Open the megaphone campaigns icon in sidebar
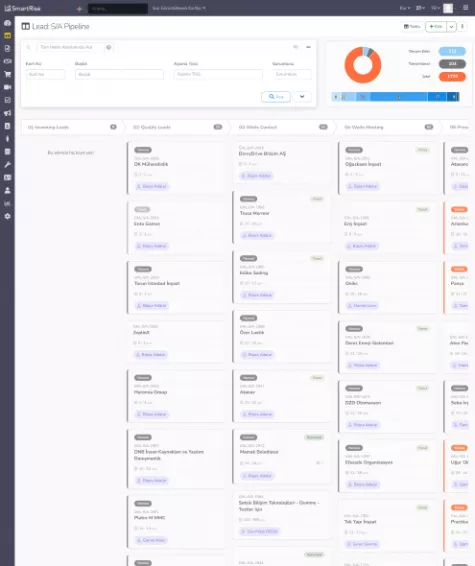475x566 pixels. point(7,113)
